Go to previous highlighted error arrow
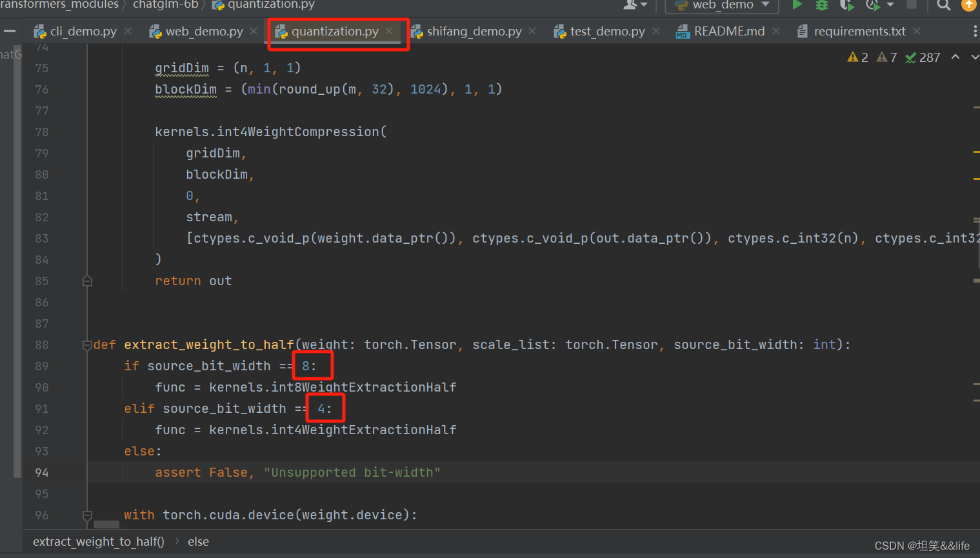Screen dimensions: 980x558 point(955,57)
